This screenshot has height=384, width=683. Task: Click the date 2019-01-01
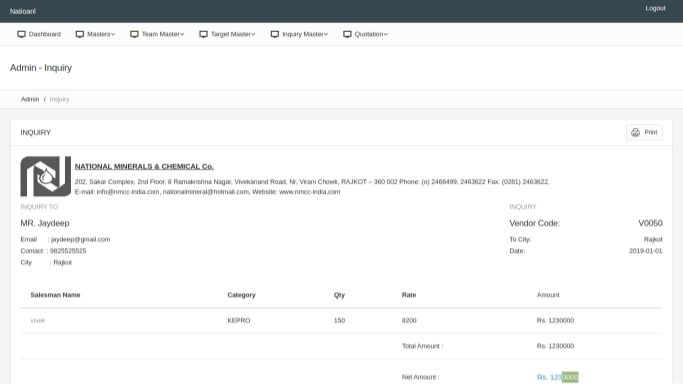(x=646, y=251)
